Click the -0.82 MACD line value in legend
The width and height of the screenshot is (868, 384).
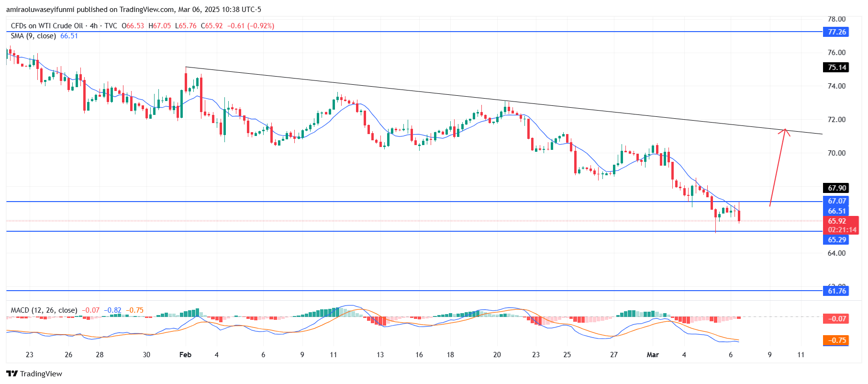point(112,310)
